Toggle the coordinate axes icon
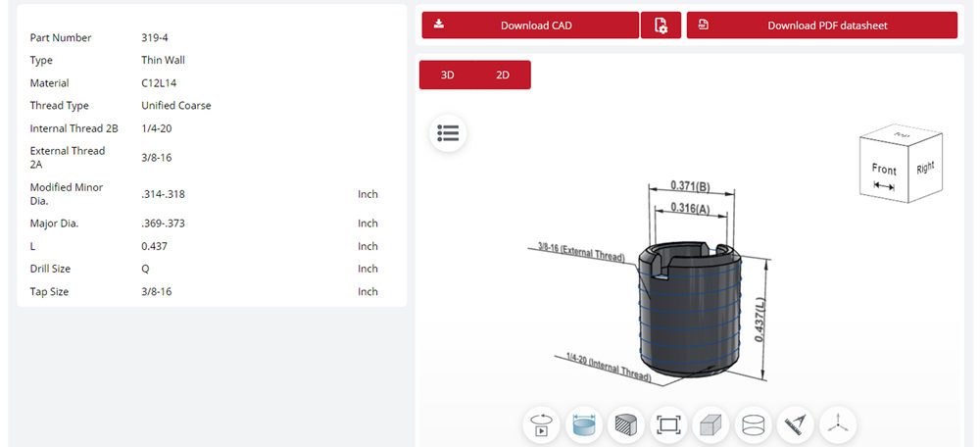This screenshot has height=447, width=980. click(838, 424)
